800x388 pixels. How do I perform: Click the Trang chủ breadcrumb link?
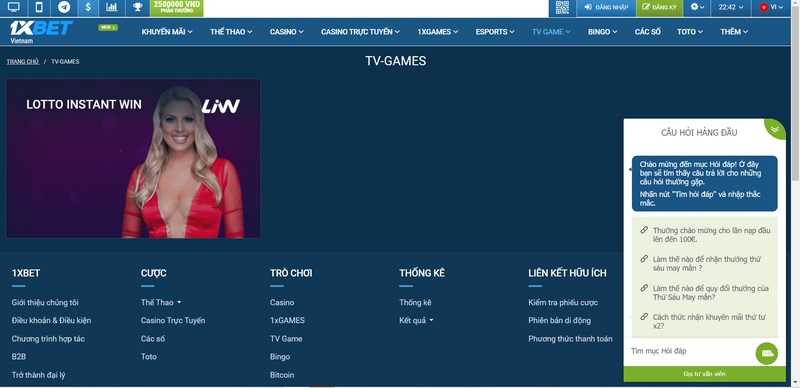[x=22, y=61]
